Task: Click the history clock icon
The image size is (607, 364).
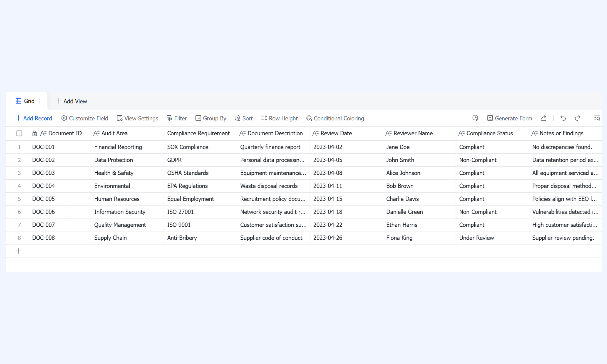Action: (475, 118)
